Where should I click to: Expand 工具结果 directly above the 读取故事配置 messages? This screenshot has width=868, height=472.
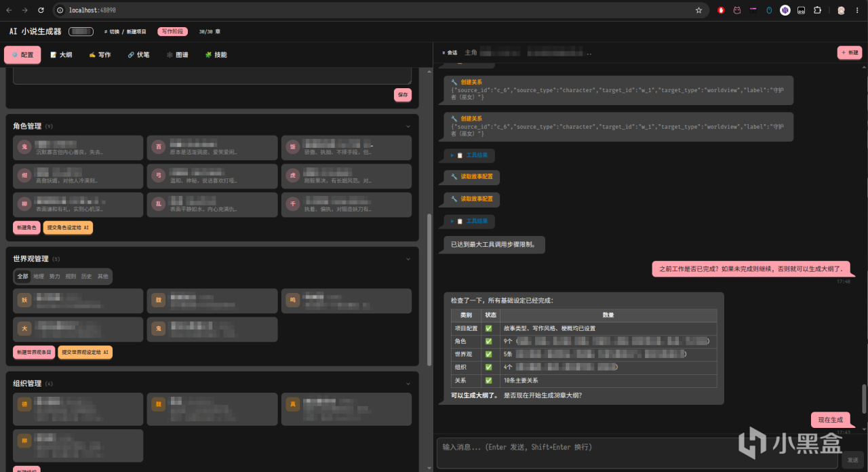coord(469,155)
